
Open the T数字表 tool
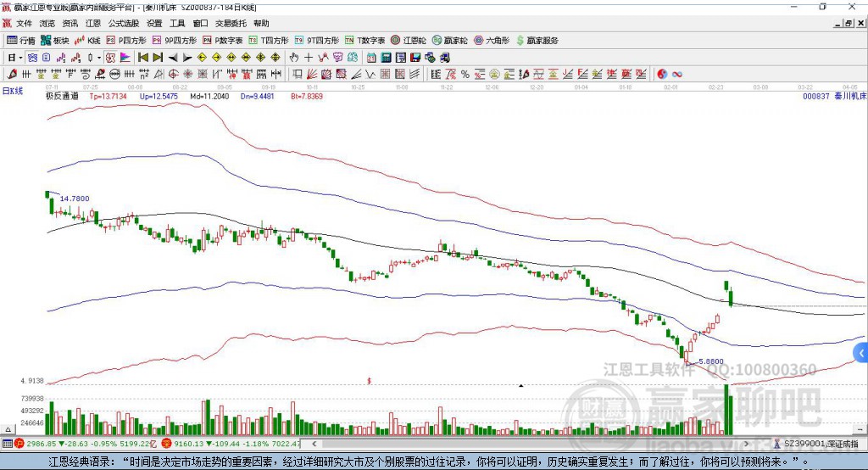(x=364, y=41)
